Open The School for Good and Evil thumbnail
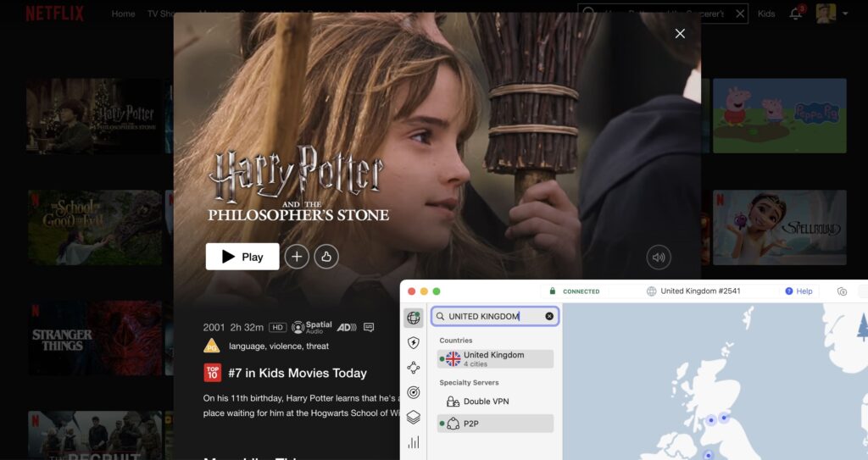The width and height of the screenshot is (868, 460). (x=95, y=228)
